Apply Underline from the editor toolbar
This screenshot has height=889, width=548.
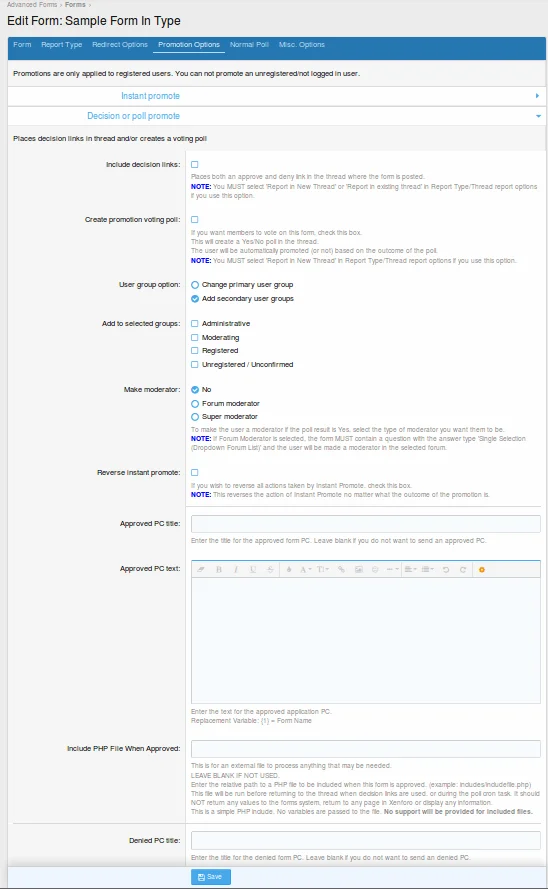253,569
